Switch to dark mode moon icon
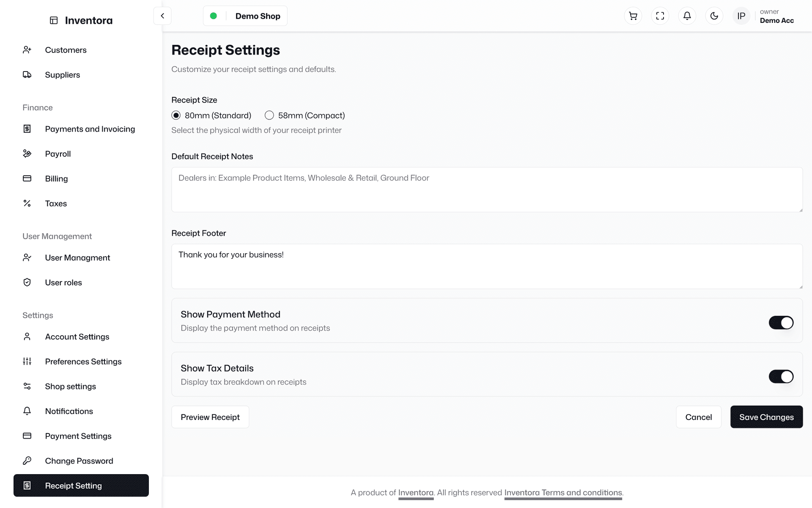 pos(714,16)
